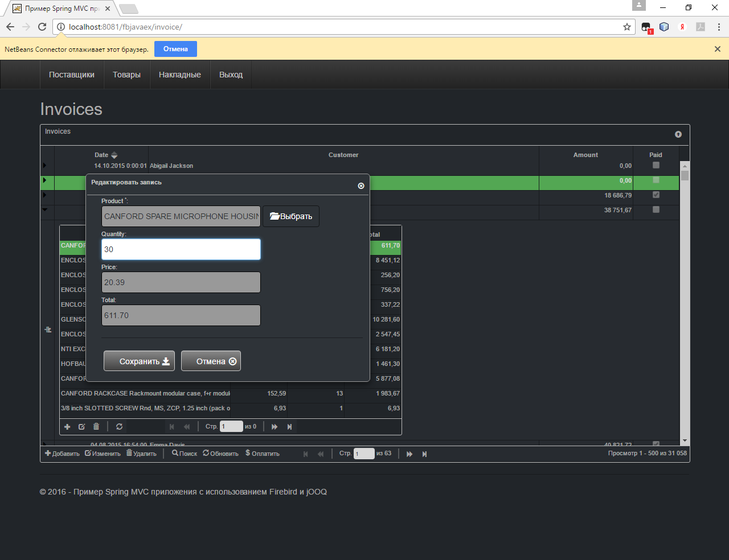729x560 pixels.
Task: Click the Price field showing 20.39
Action: click(181, 282)
